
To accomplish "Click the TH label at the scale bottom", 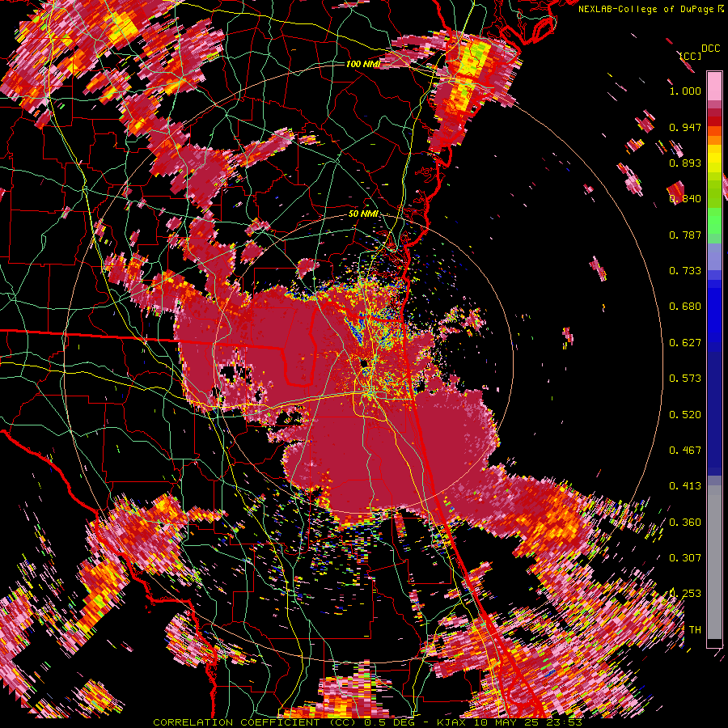I will 695,630.
